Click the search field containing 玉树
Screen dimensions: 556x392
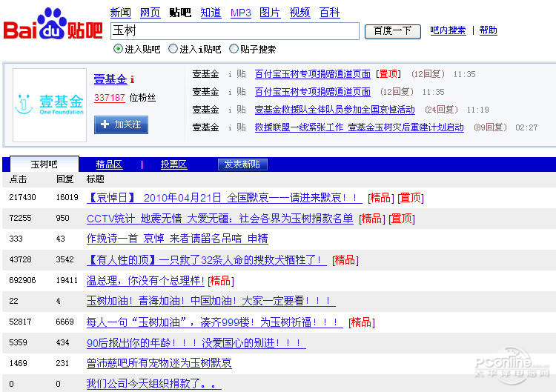tap(235, 31)
